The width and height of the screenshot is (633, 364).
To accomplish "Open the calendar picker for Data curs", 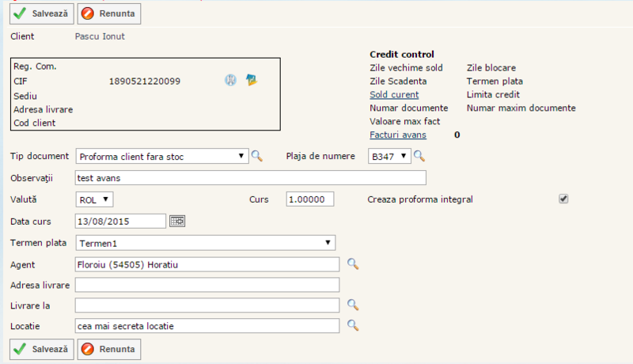I will pyautogui.click(x=177, y=221).
